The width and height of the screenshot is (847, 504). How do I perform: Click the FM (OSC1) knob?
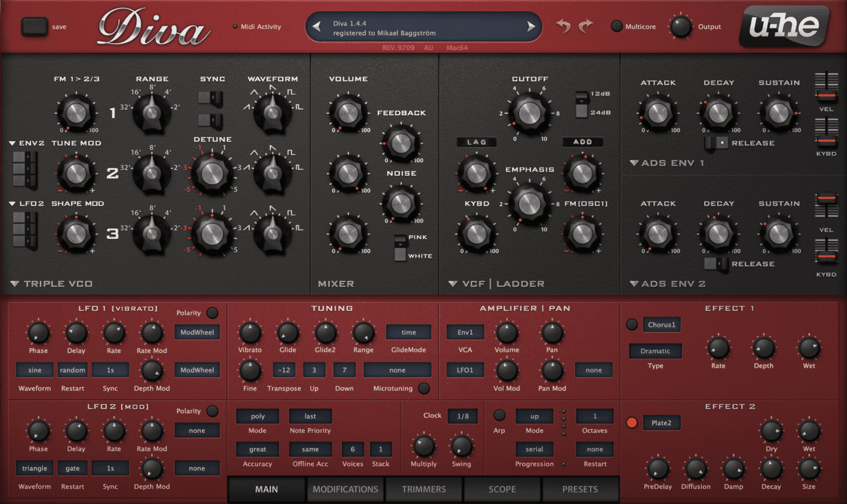(x=582, y=234)
